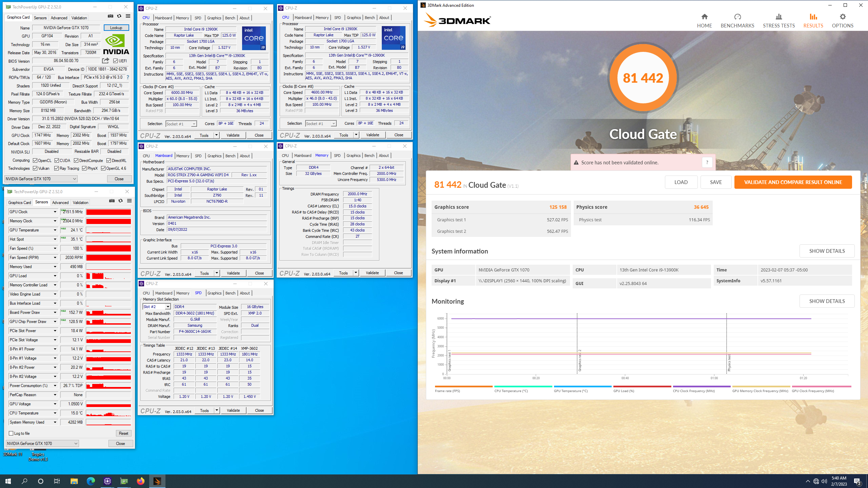Screen dimensions: 868x488
Task: Click 3DMark taskbar icon
Action: tap(157, 481)
